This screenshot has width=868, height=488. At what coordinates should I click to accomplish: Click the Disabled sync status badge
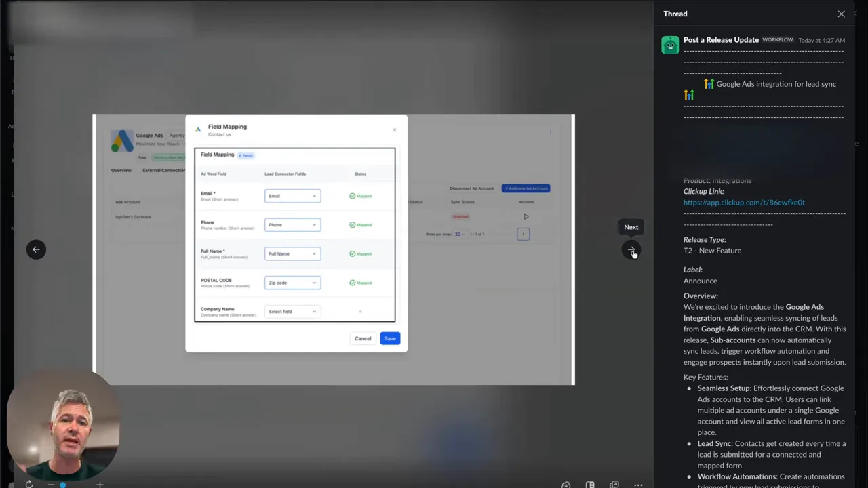pos(460,217)
